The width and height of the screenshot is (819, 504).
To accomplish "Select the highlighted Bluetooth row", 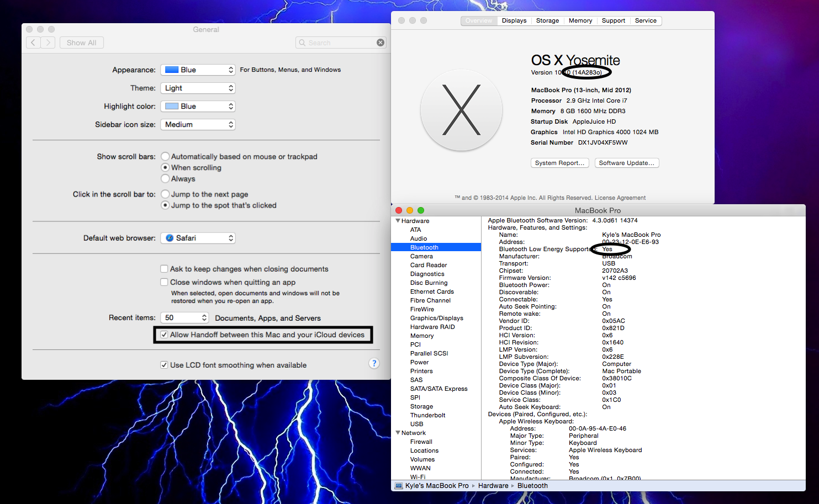I will pyautogui.click(x=436, y=247).
